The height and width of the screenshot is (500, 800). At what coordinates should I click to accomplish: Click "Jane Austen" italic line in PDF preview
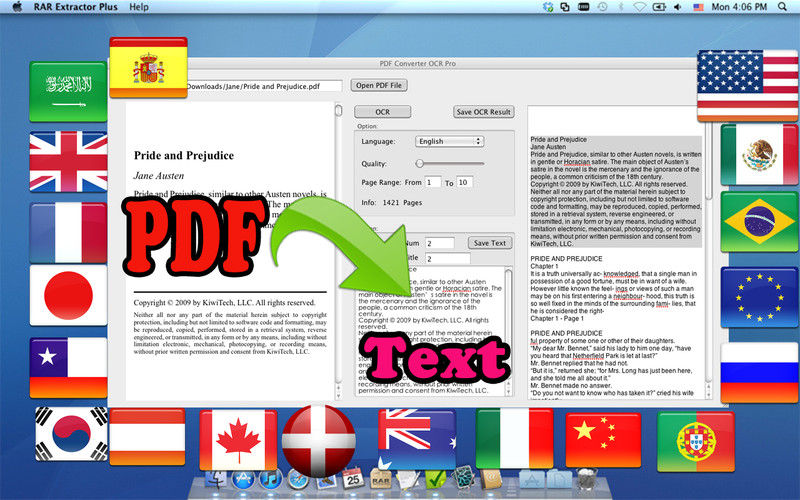(x=159, y=176)
